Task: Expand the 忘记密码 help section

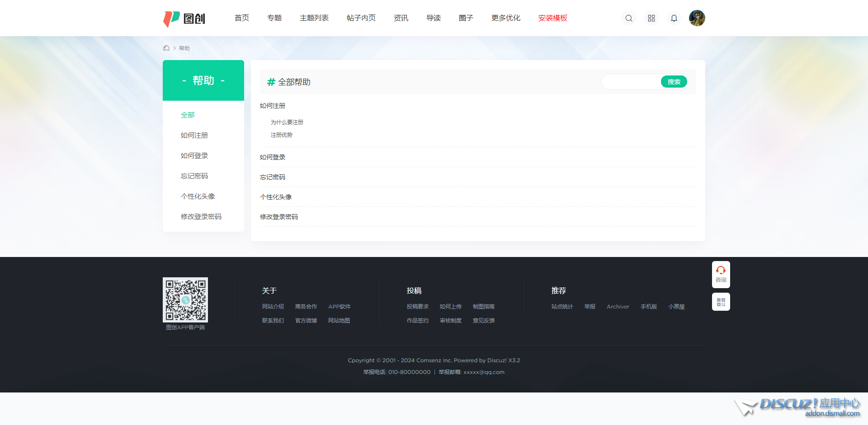Action: (273, 177)
